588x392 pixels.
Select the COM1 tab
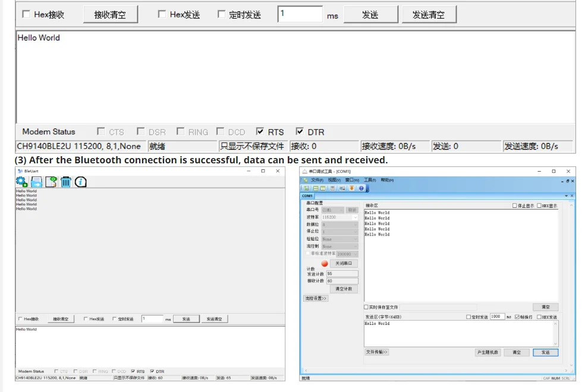[307, 195]
